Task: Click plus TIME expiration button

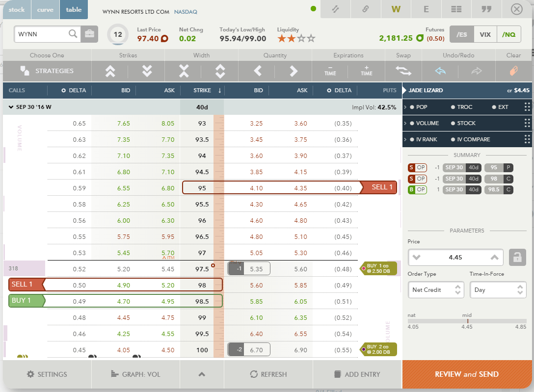Action: 367,71
